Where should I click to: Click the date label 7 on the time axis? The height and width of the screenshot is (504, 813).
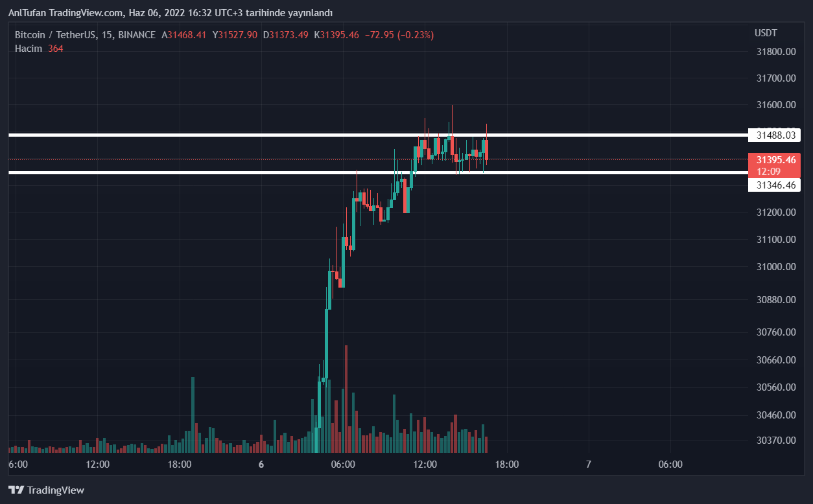pos(588,464)
